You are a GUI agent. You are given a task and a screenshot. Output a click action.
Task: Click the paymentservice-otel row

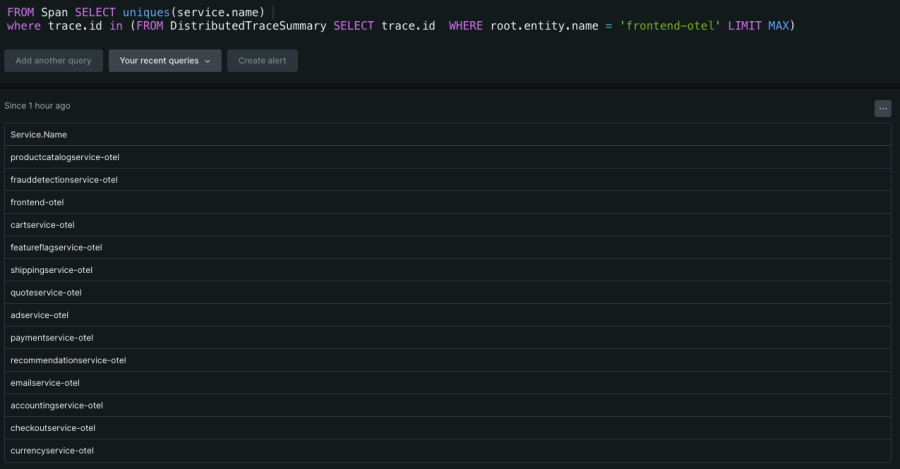[x=51, y=338]
